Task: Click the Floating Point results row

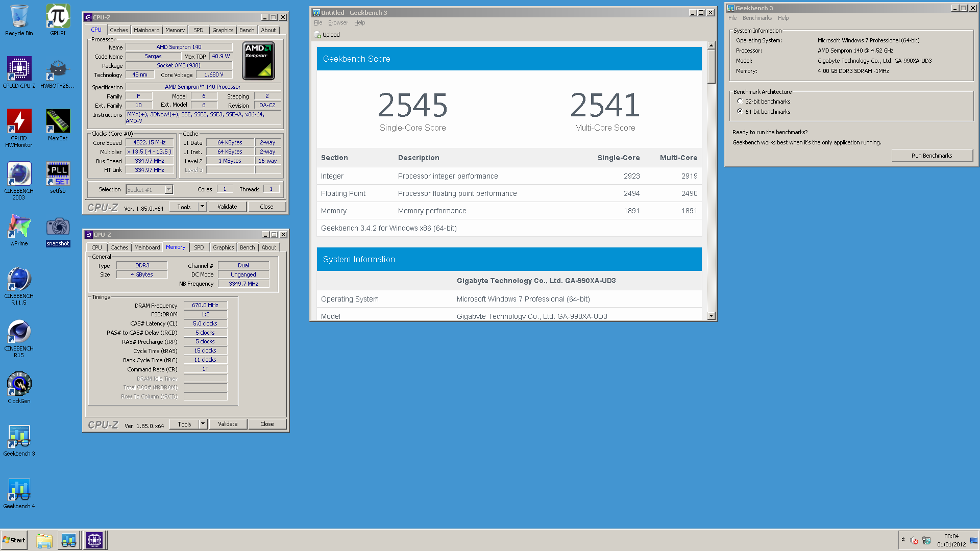Action: [x=509, y=193]
